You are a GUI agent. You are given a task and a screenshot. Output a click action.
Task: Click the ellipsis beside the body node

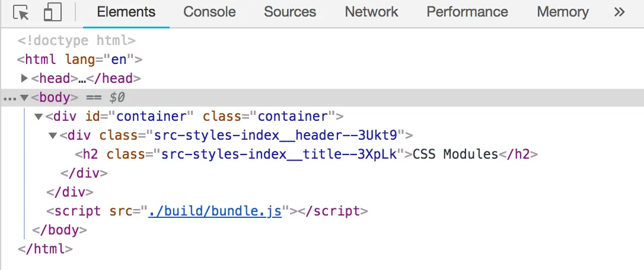coord(10,99)
